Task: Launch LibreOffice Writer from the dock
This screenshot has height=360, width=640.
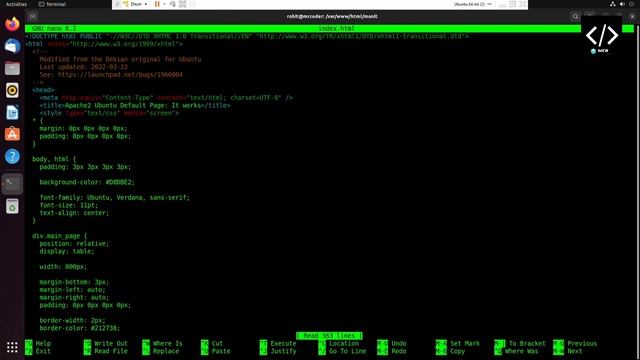Action: (12, 112)
